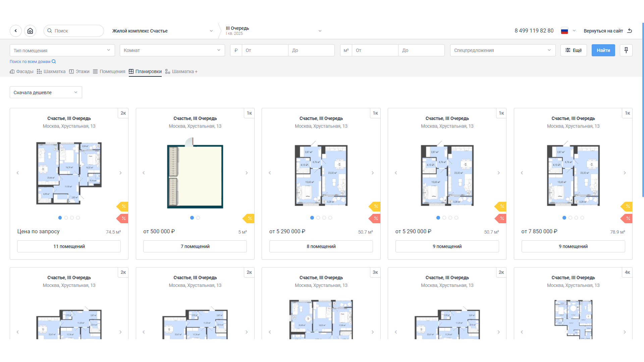Show previous image on 5 м² storage card
644x362 pixels.
(x=144, y=173)
